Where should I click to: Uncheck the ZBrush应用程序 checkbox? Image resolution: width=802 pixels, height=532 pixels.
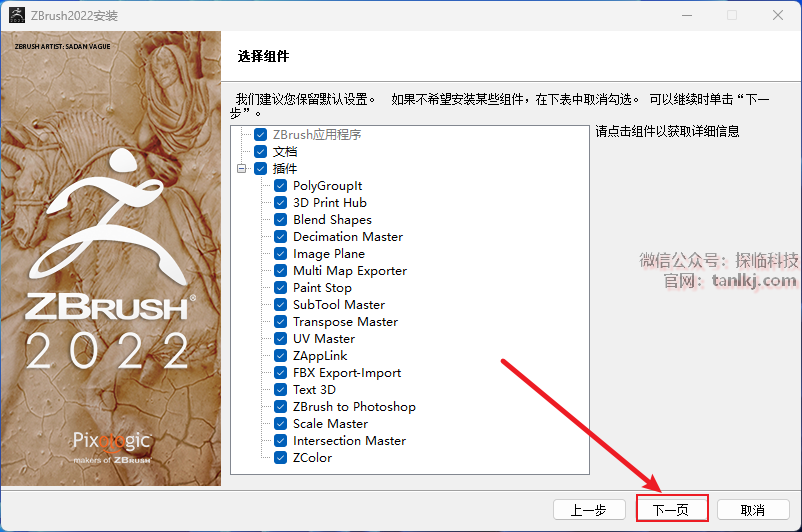point(261,135)
